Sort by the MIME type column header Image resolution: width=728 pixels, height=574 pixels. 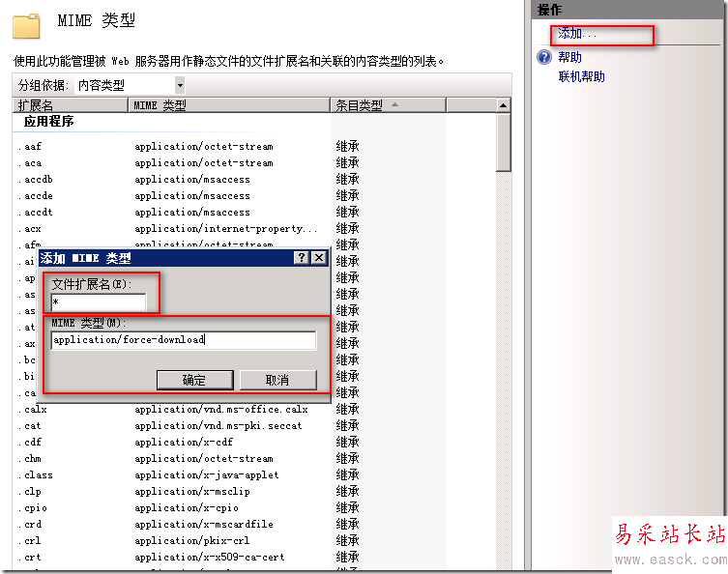pyautogui.click(x=229, y=105)
